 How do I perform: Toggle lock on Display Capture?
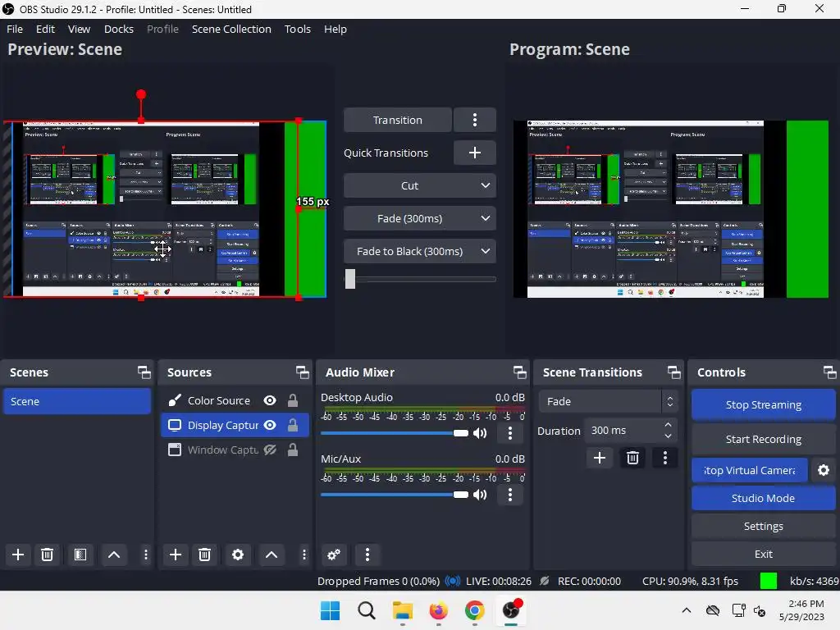coord(293,426)
